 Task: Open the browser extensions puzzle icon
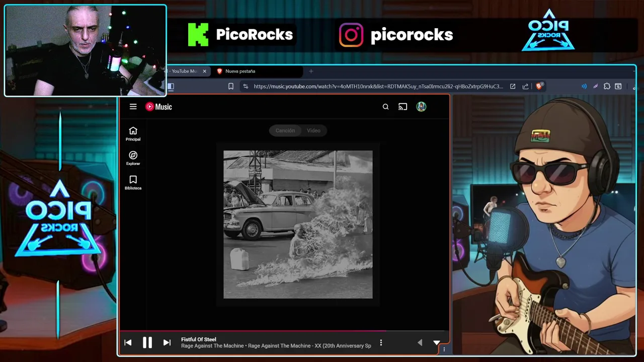[607, 86]
